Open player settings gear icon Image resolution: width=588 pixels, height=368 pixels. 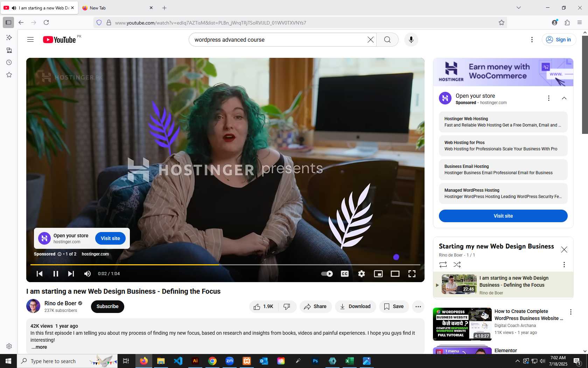pyautogui.click(x=362, y=274)
